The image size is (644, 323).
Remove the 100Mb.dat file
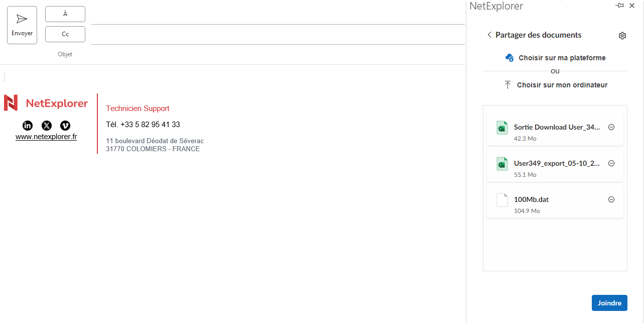coord(611,199)
